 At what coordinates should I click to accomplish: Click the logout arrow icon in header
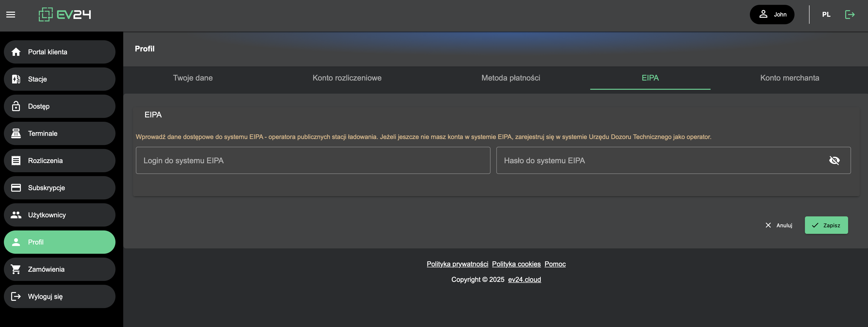(x=850, y=15)
